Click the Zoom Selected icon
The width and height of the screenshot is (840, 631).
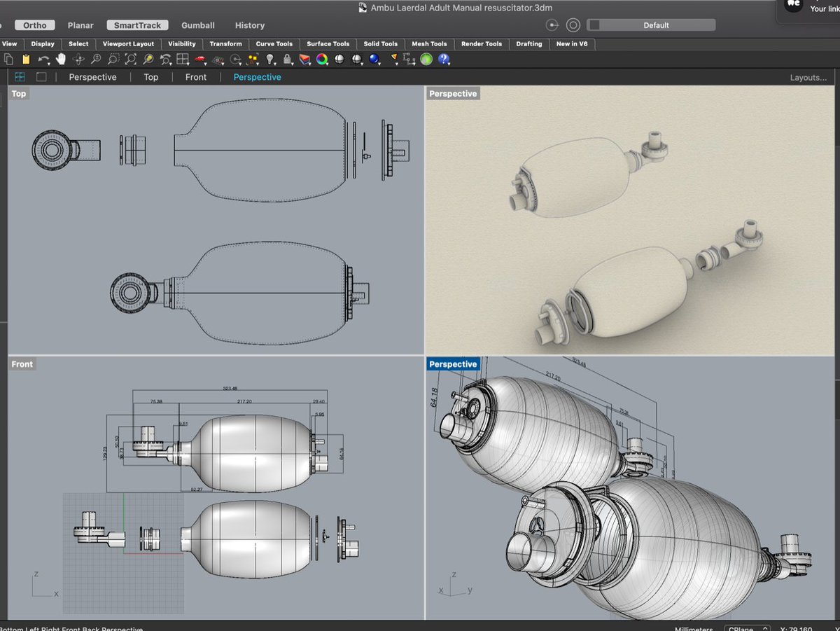tap(148, 60)
